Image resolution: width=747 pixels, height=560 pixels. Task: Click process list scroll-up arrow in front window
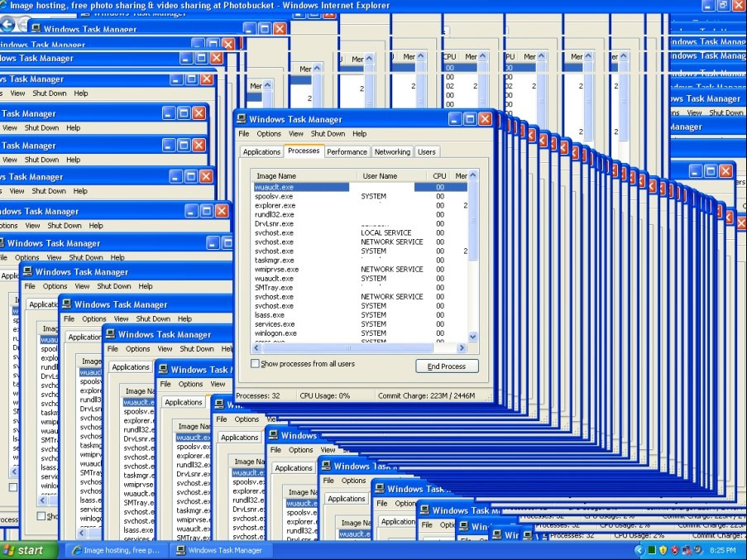[473, 175]
